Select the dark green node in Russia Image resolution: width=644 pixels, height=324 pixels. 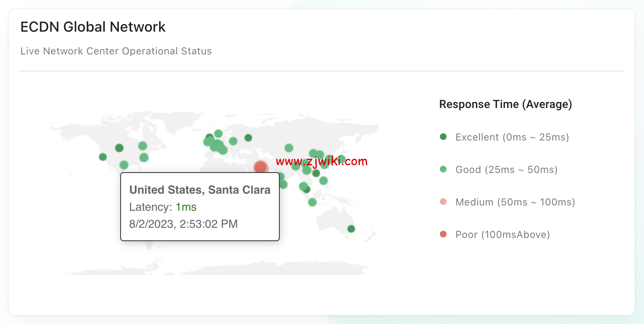tap(248, 138)
